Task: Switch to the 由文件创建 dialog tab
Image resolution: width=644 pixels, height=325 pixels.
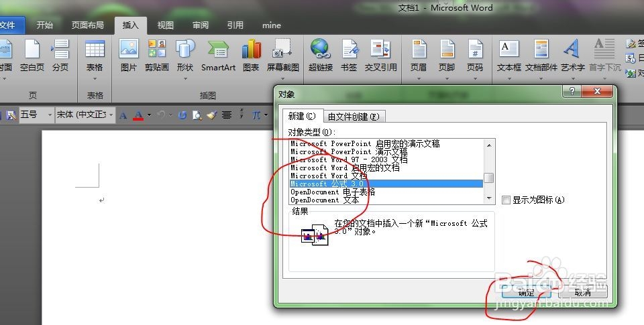Action: [354, 117]
